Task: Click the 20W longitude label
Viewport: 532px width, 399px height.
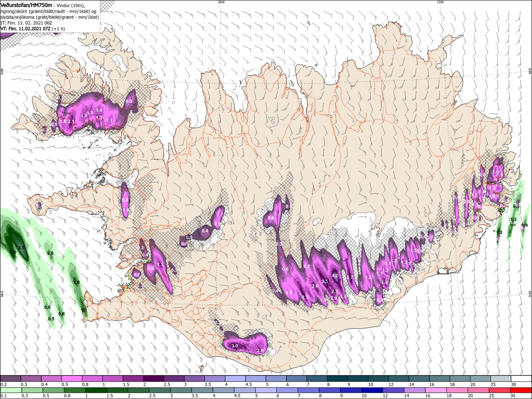Action: point(221,2)
